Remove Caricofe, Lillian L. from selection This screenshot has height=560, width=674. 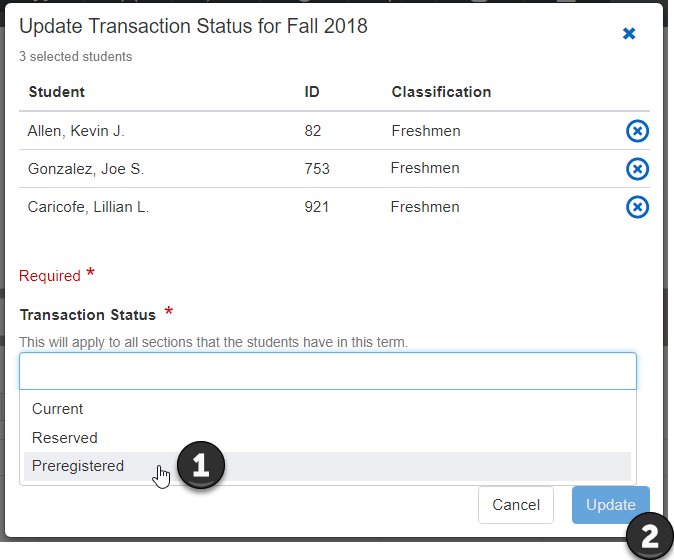pos(637,207)
